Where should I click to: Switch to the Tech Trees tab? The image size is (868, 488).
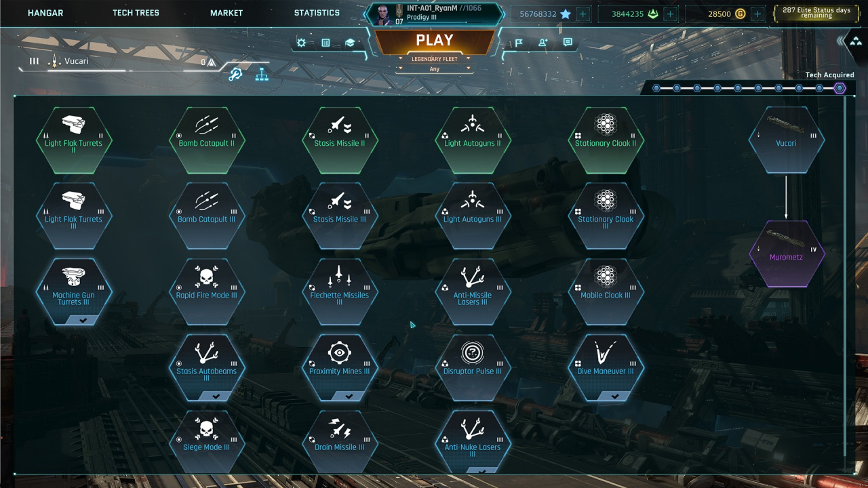(x=136, y=13)
